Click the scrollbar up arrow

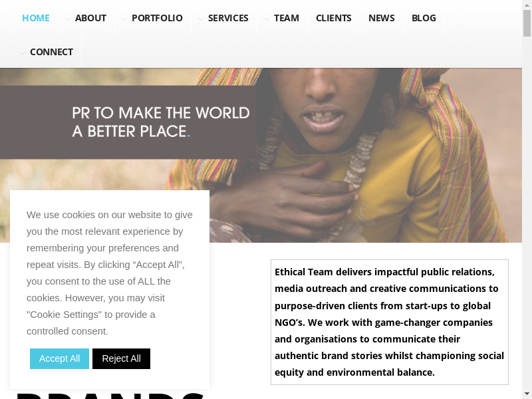(x=527, y=5)
